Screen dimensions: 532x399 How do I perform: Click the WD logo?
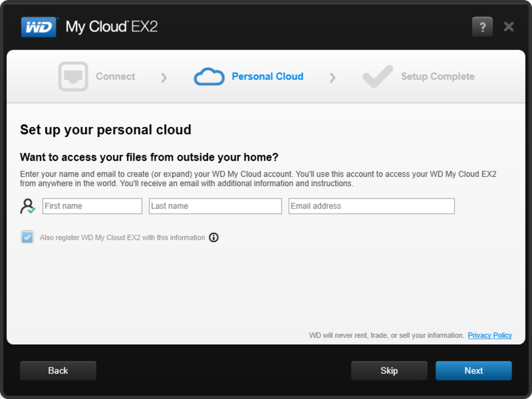[39, 27]
